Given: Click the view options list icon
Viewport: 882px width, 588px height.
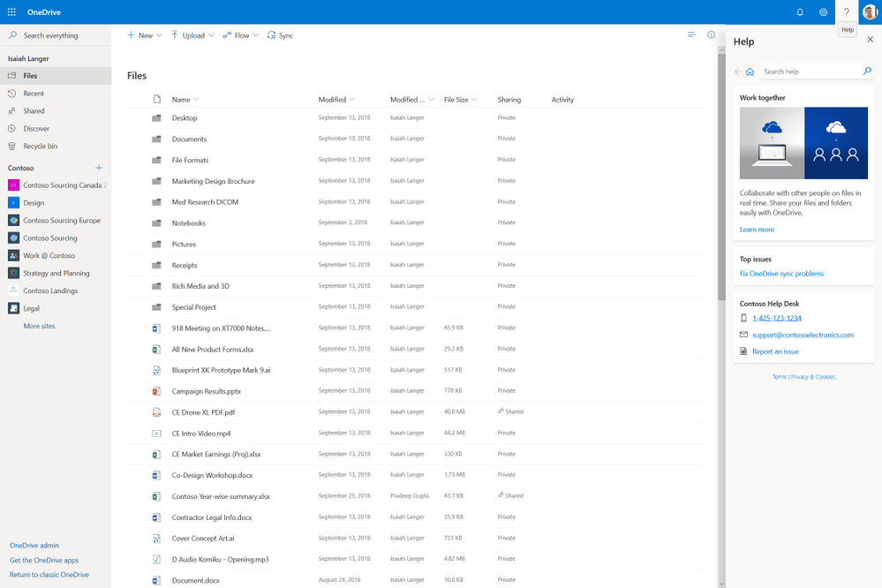Looking at the screenshot, I should point(691,35).
